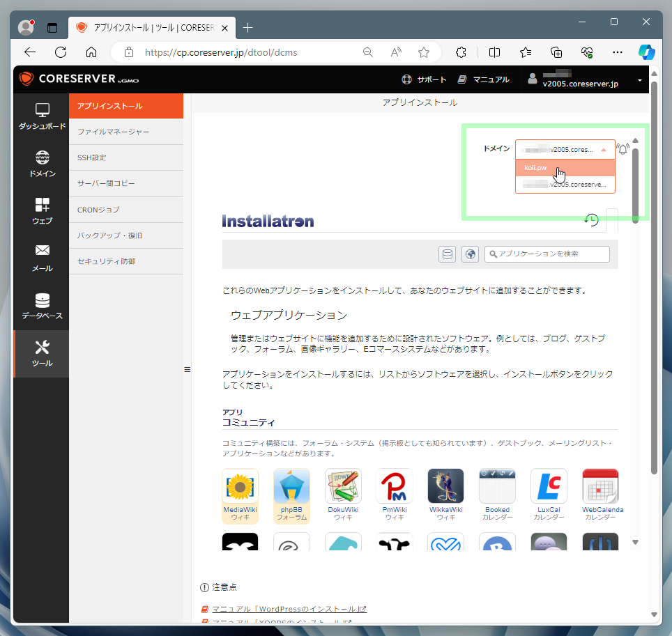This screenshot has height=636, width=672.
Task: Install the WebCalendar application
Action: tap(602, 495)
